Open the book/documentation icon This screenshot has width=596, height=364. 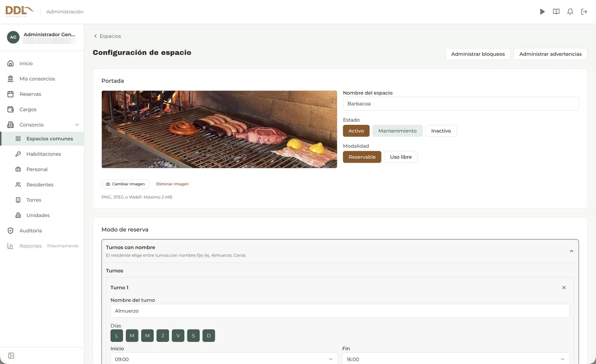(x=556, y=12)
